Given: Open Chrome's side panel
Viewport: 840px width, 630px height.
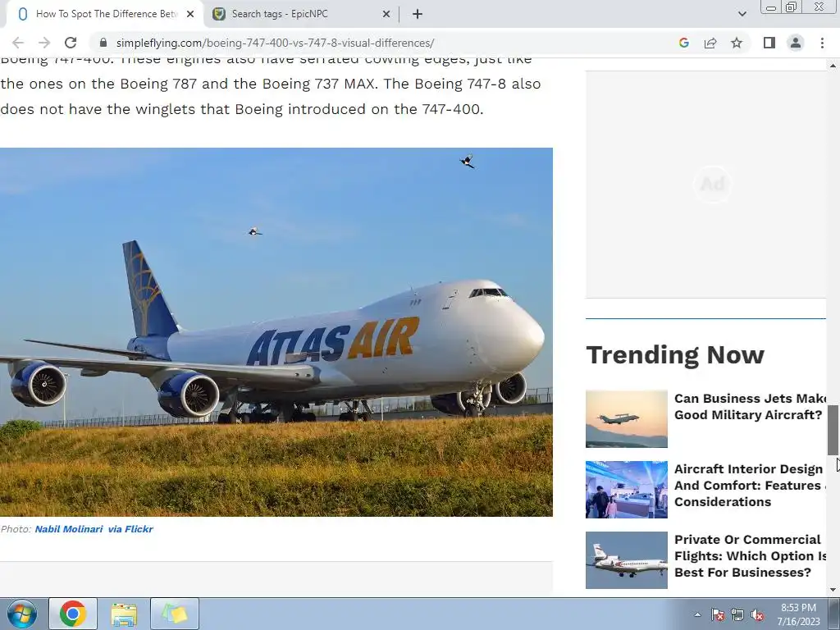Looking at the screenshot, I should (x=769, y=43).
